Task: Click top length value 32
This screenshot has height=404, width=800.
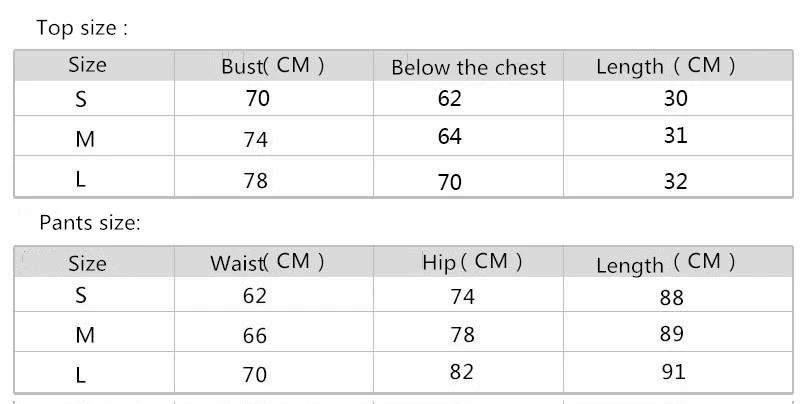Action: point(676,182)
